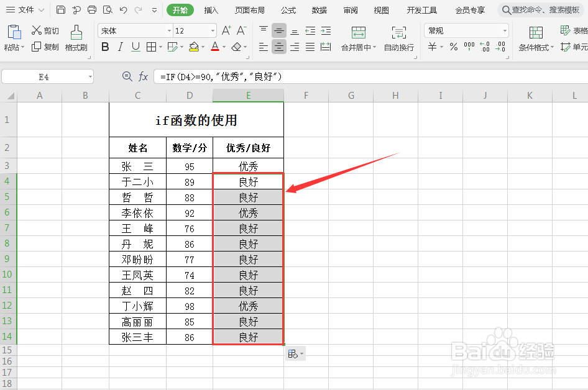Screen dimensions: 588x390
Task: Open the Insert Function (fx) dialog
Action: point(144,76)
